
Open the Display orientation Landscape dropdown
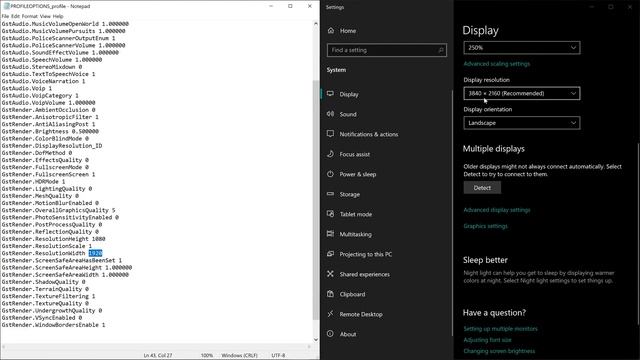pyautogui.click(x=522, y=123)
